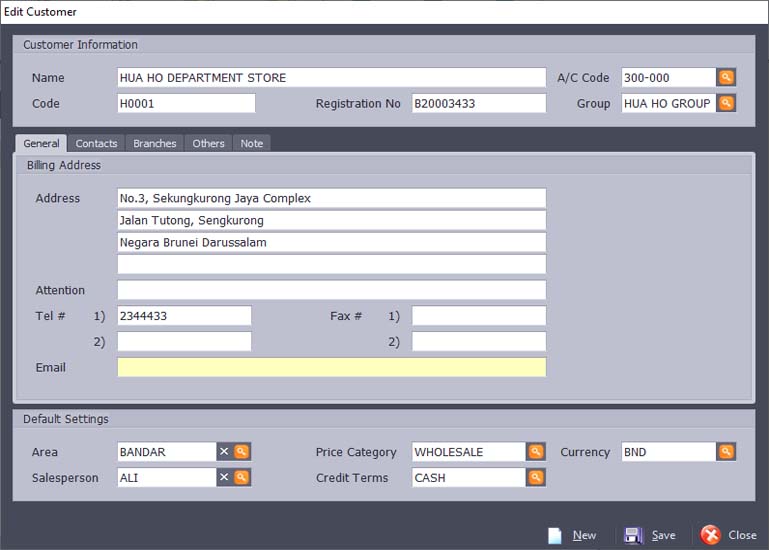Image resolution: width=769 pixels, height=550 pixels.
Task: Click the Salesperson field showing ALI
Action: [x=167, y=477]
